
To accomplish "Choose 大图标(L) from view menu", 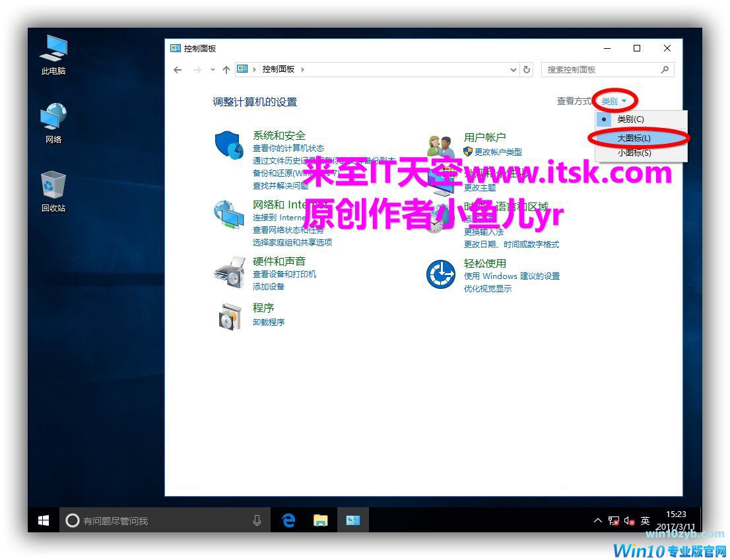I will pos(641,138).
